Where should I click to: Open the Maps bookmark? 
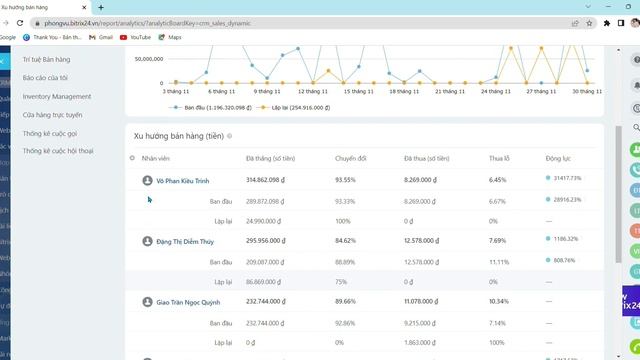170,37
